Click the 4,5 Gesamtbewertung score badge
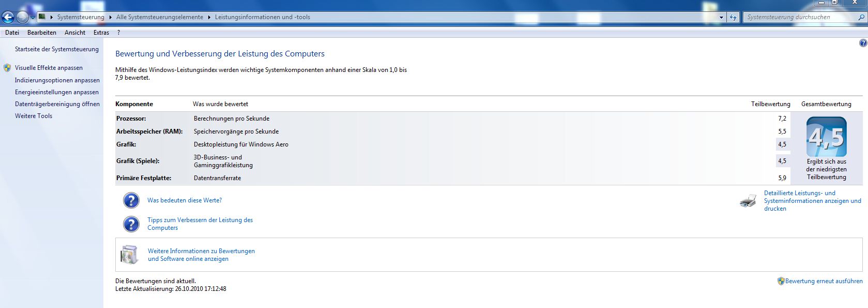 click(826, 137)
